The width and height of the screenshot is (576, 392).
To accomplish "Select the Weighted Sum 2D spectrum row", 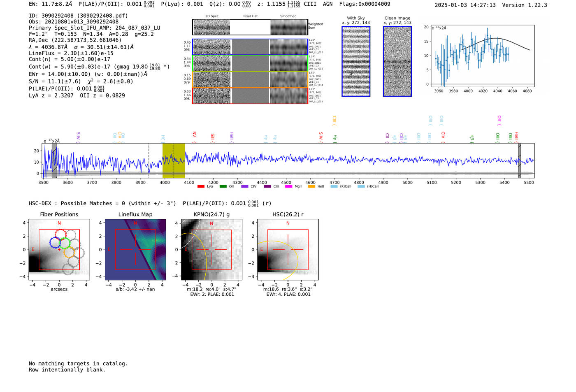I will click(250, 27).
